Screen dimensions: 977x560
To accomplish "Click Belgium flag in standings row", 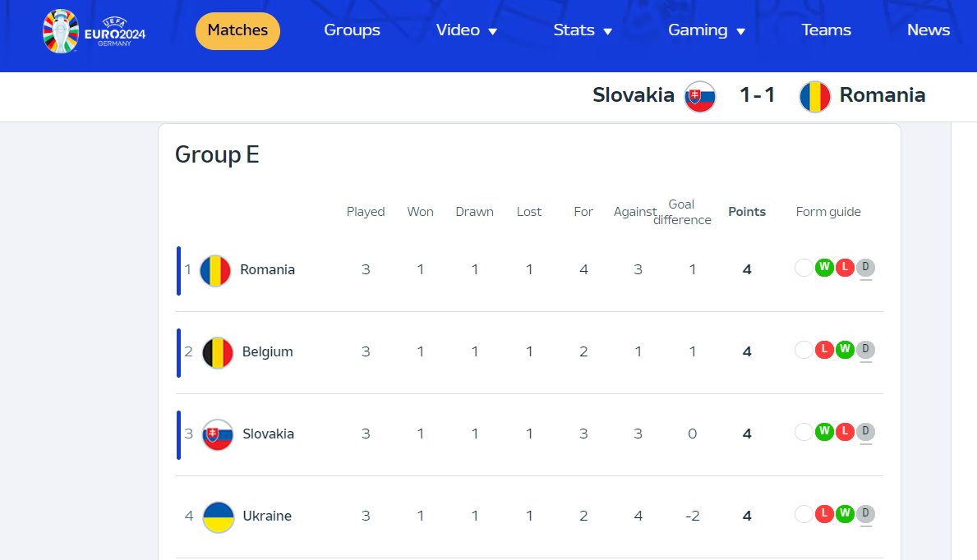I will tap(218, 352).
